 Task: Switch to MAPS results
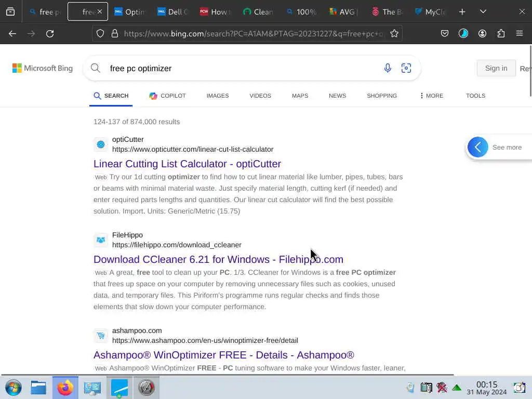pyautogui.click(x=300, y=96)
